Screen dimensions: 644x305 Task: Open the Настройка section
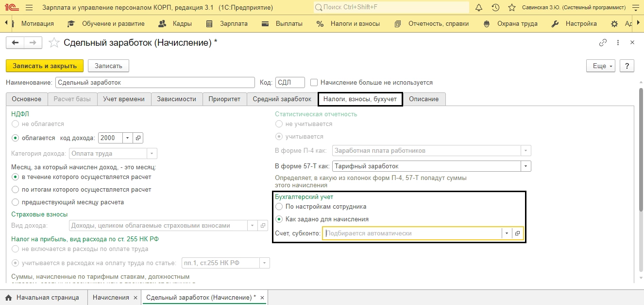pyautogui.click(x=575, y=23)
